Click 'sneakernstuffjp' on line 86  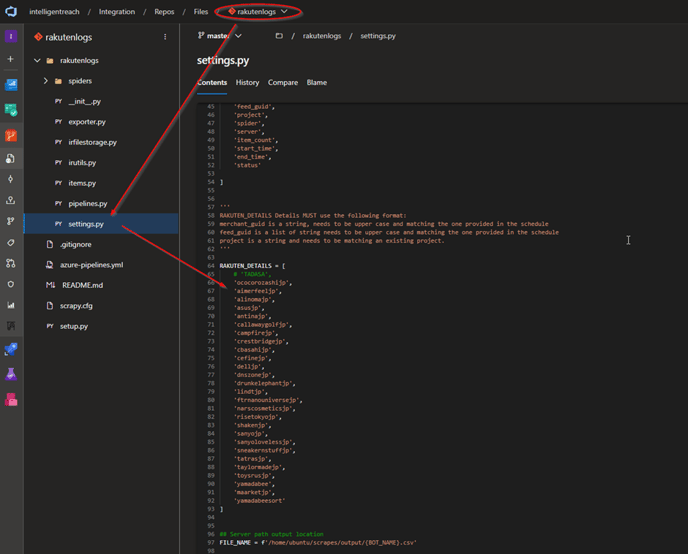point(265,450)
